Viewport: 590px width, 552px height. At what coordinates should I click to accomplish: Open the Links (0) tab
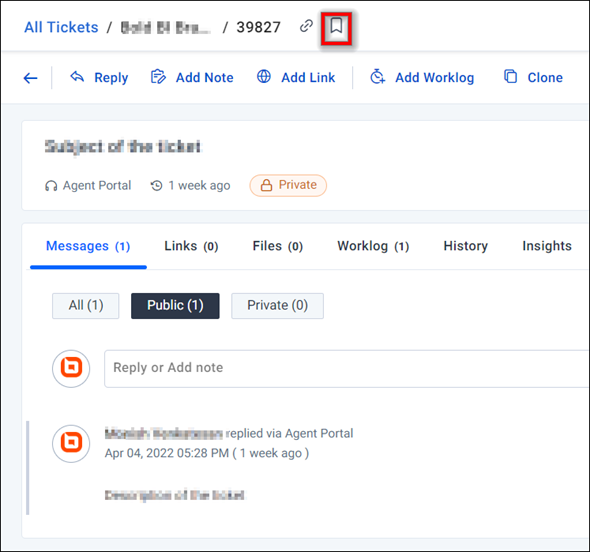(x=191, y=246)
